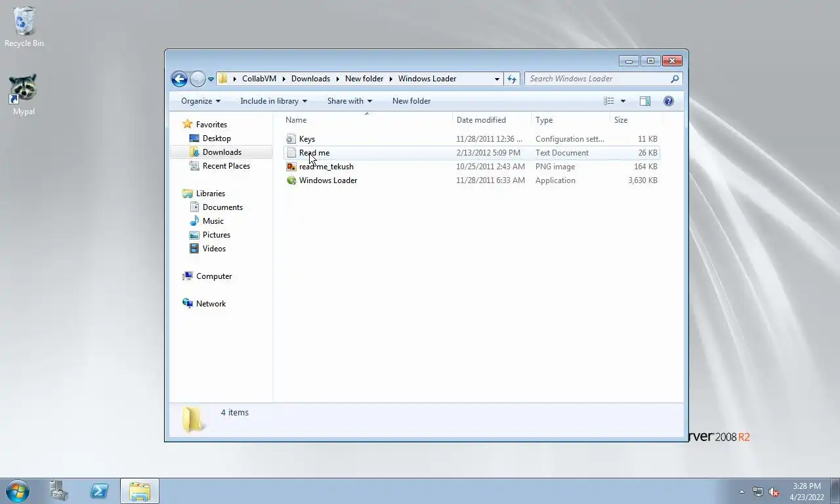This screenshot has width=840, height=504.
Task: Click the 3,630 KB size cell
Action: pyautogui.click(x=642, y=180)
